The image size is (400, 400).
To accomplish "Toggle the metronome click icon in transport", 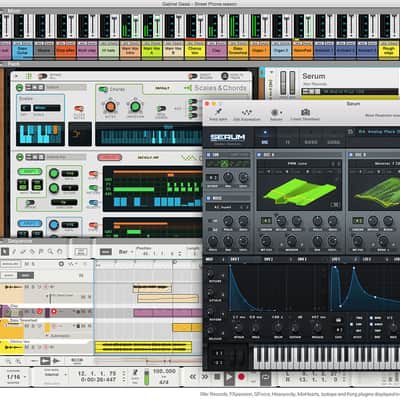I will click(x=135, y=373).
